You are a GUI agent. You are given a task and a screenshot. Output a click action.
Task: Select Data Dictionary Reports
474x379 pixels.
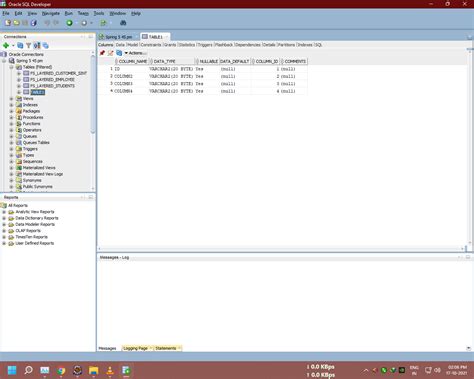(37, 218)
